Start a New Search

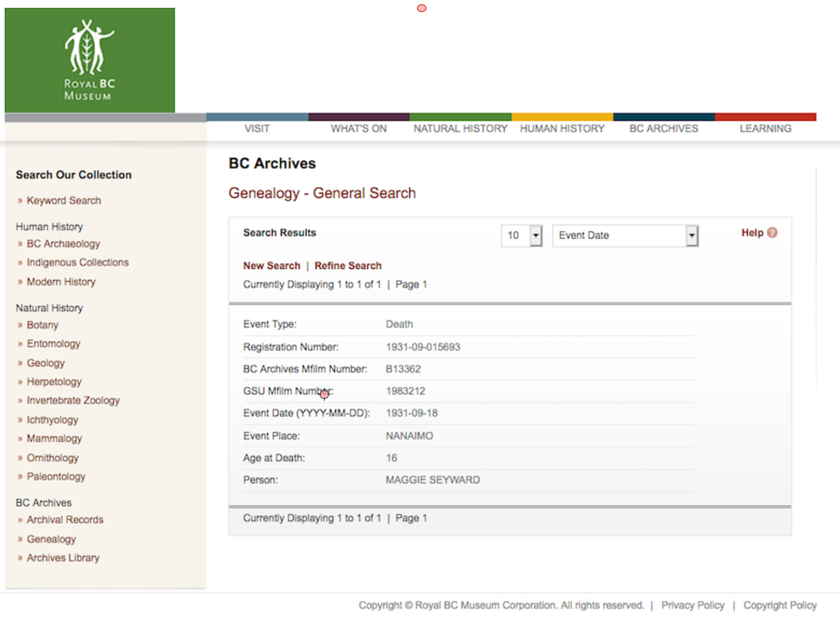(x=271, y=265)
